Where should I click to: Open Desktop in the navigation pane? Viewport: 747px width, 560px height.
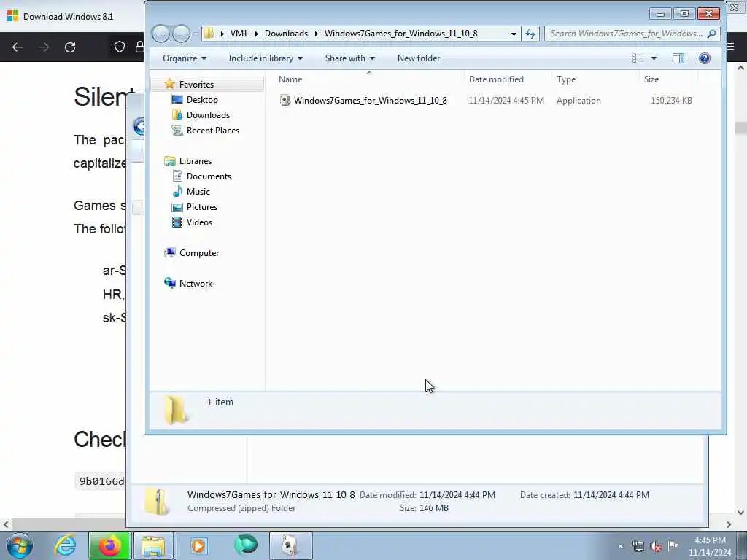(202, 99)
